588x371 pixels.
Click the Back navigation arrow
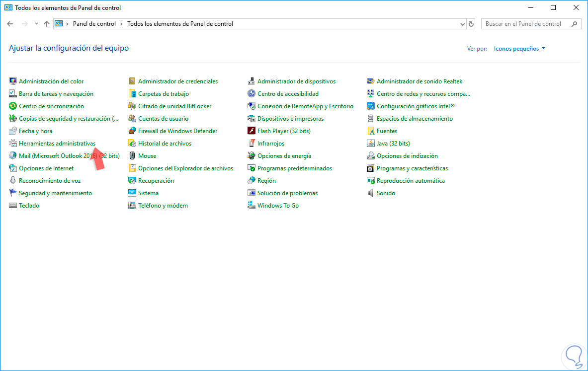pyautogui.click(x=10, y=24)
